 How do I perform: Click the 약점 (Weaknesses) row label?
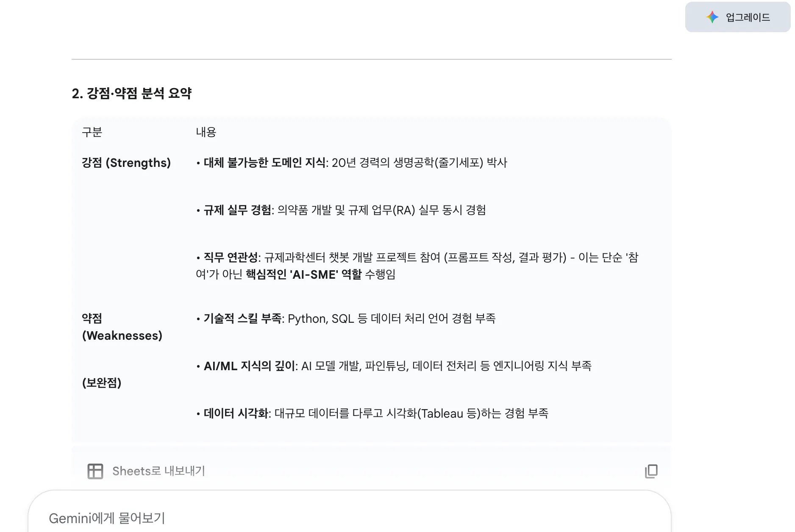click(x=122, y=327)
